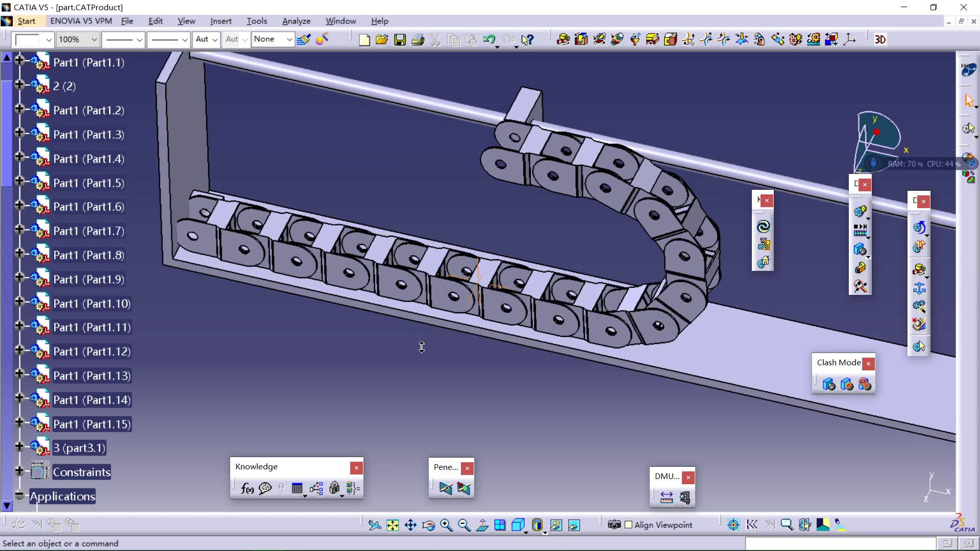Screen dimensions: 980x551
Task: Click the first Clash Mode icon
Action: click(828, 384)
